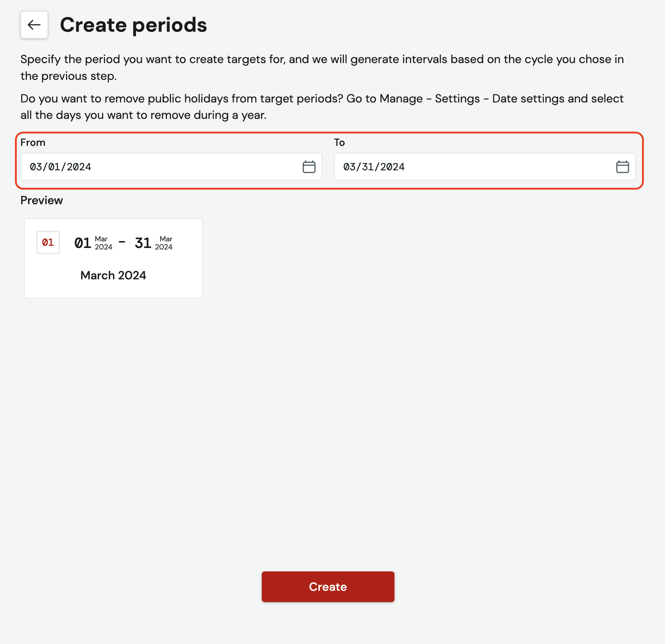Click the Preview section label

point(42,200)
